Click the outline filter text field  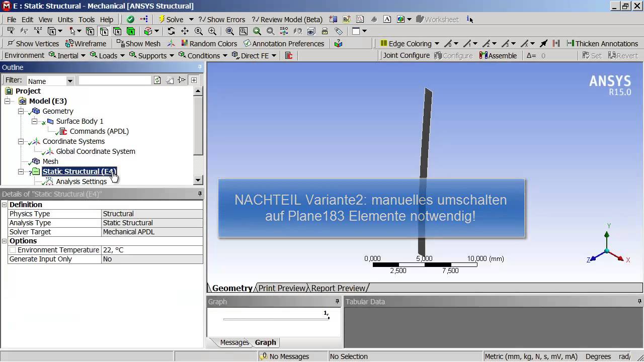click(115, 80)
